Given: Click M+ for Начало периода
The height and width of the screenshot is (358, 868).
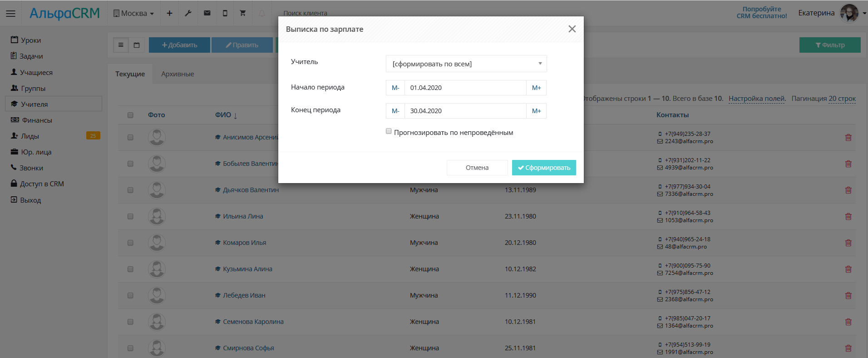Looking at the screenshot, I should 536,88.
